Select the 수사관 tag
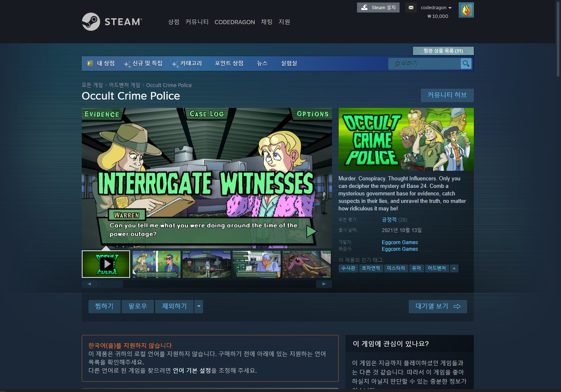This screenshot has width=561, height=392. pos(348,268)
